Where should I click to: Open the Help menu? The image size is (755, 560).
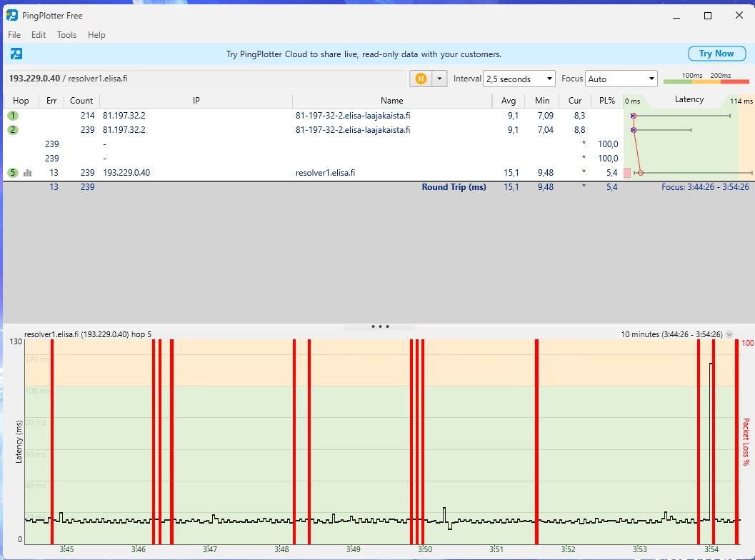tap(96, 35)
